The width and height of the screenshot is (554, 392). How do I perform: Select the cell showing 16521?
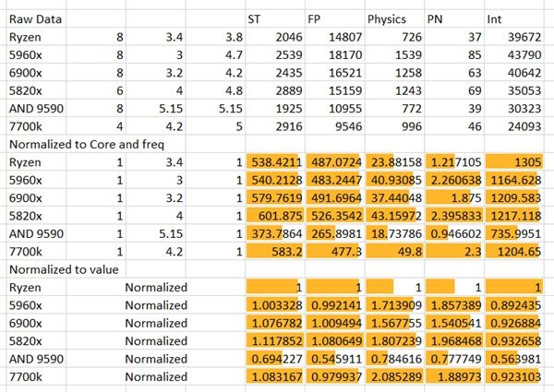tap(334, 73)
